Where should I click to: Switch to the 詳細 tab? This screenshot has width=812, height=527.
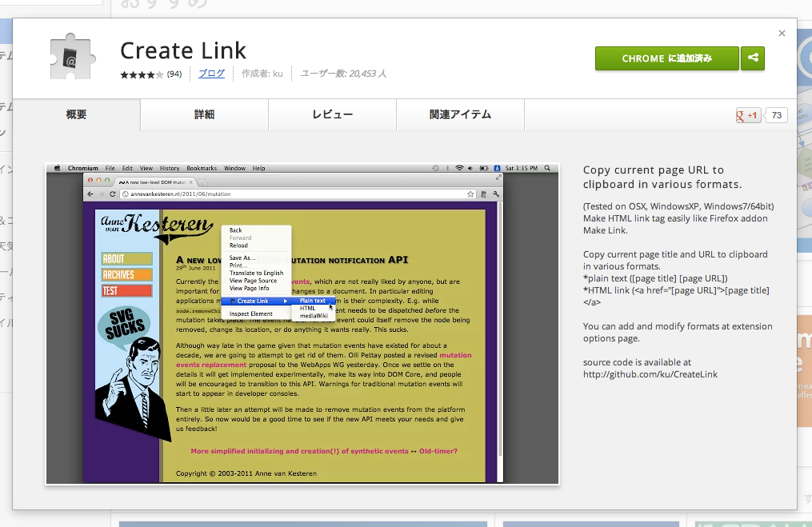tap(204, 115)
